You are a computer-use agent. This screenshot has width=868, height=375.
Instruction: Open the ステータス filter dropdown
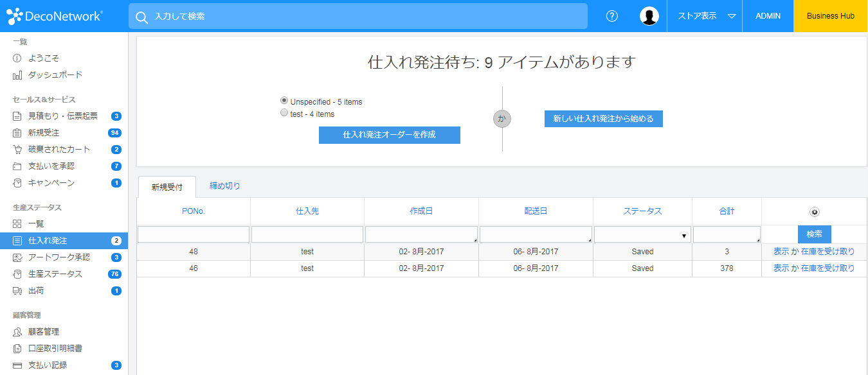(642, 235)
